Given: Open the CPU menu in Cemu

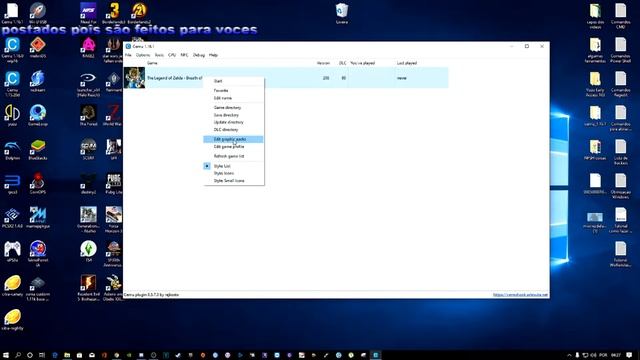Looking at the screenshot, I should coord(172,55).
